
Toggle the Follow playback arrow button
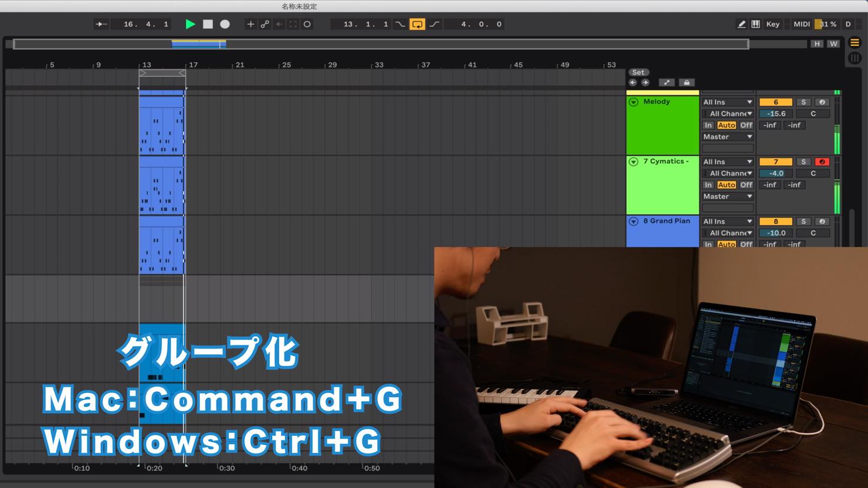(101, 24)
